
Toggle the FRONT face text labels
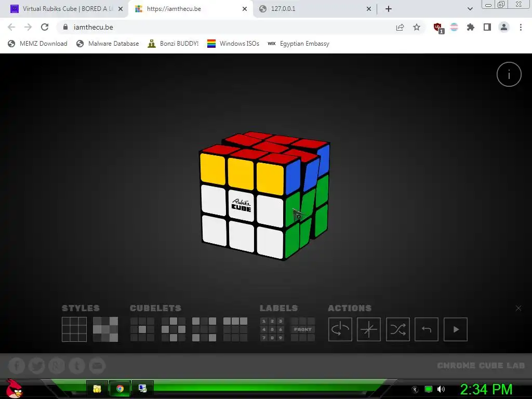click(303, 329)
